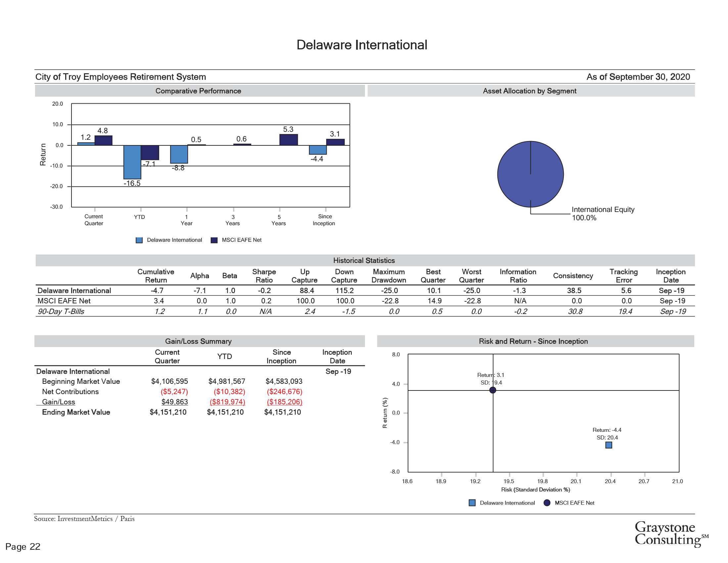Click 'City of Troy Employees Retirement System'
This screenshot has width=728, height=563.
(x=121, y=77)
